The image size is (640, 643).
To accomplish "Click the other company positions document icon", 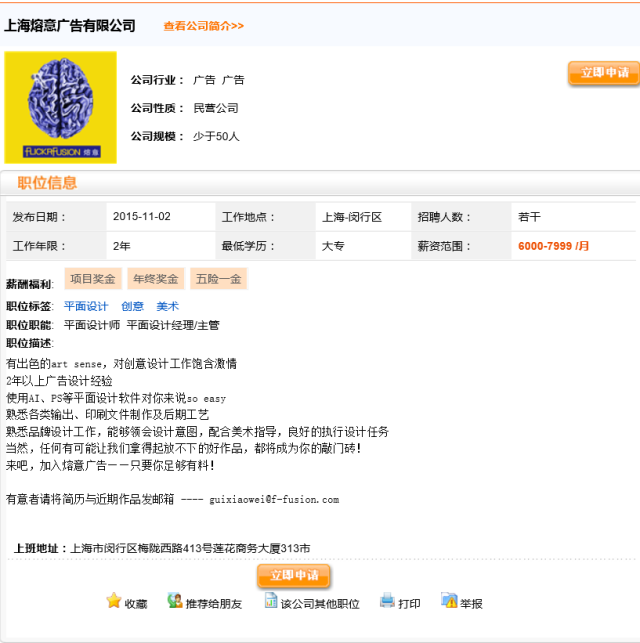I will pos(271,600).
